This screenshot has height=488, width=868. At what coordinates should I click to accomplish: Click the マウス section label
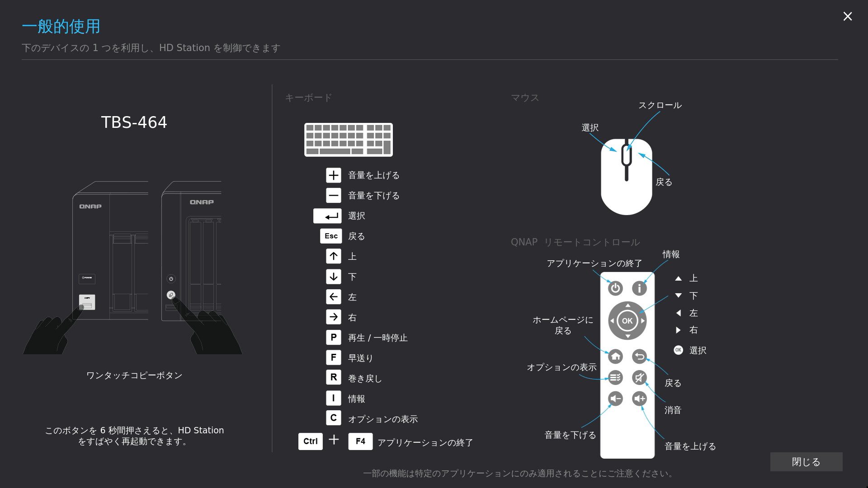(x=525, y=98)
